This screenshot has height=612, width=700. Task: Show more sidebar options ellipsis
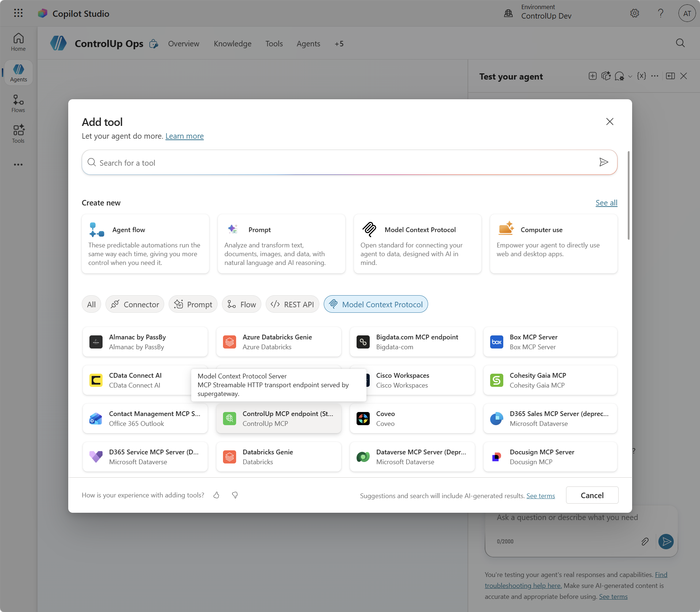click(x=18, y=165)
